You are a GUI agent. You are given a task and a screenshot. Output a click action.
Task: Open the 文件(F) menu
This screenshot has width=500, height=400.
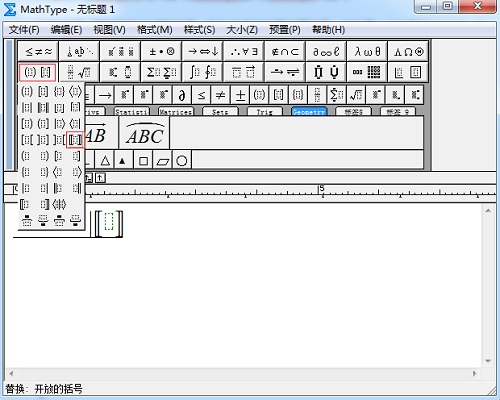24,30
